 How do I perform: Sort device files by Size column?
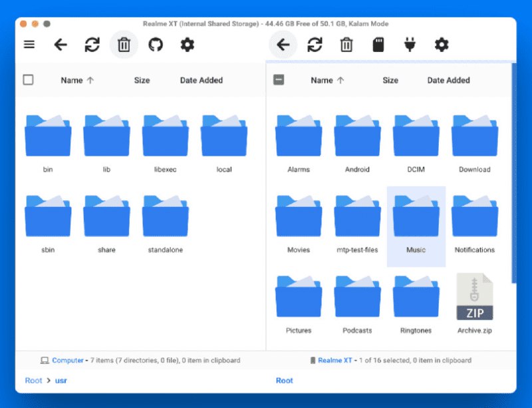(x=390, y=80)
